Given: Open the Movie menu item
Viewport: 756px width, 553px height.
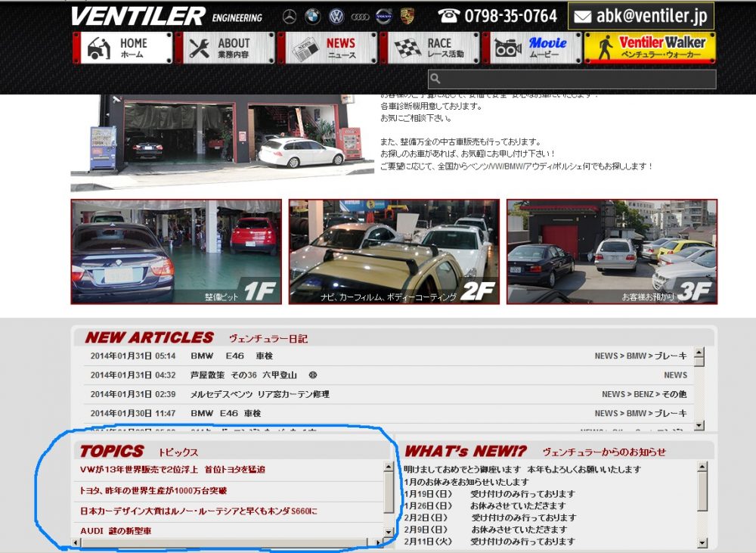Looking at the screenshot, I should pos(531,48).
